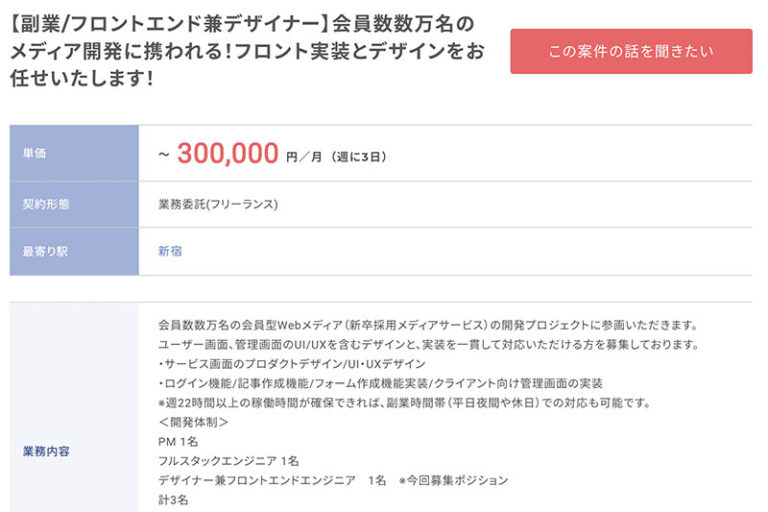Screen dimensions: 768x512
Task: Click the PM 1名 line
Action: 178,441
